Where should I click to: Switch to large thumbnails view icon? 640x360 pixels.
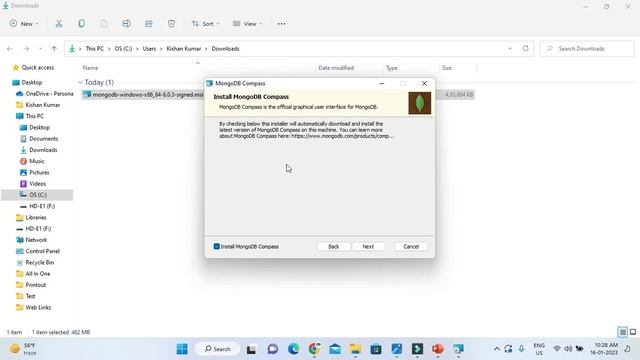(633, 332)
